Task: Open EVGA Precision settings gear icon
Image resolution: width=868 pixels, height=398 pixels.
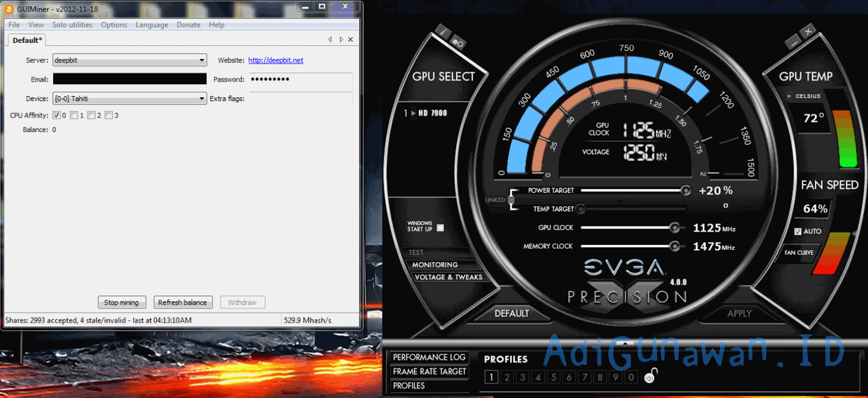Action: point(458,43)
